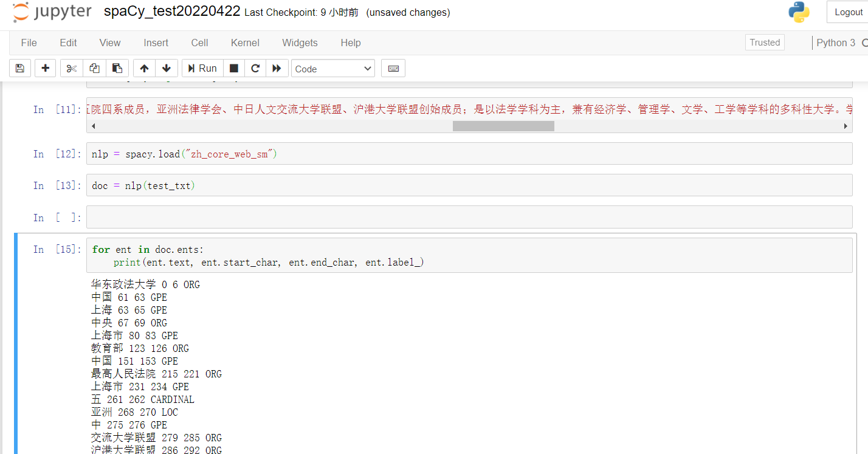Click the horizontal scrollbar under cell 11 output

[x=503, y=126]
